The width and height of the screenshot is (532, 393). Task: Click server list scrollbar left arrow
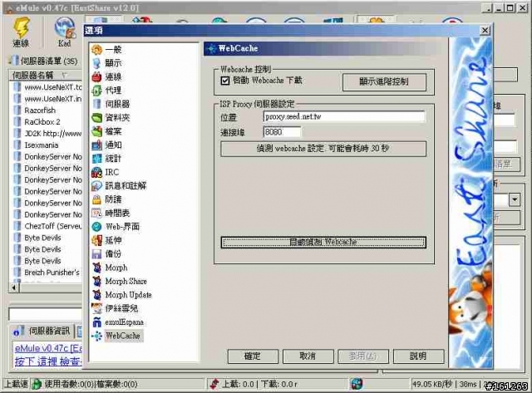point(14,287)
